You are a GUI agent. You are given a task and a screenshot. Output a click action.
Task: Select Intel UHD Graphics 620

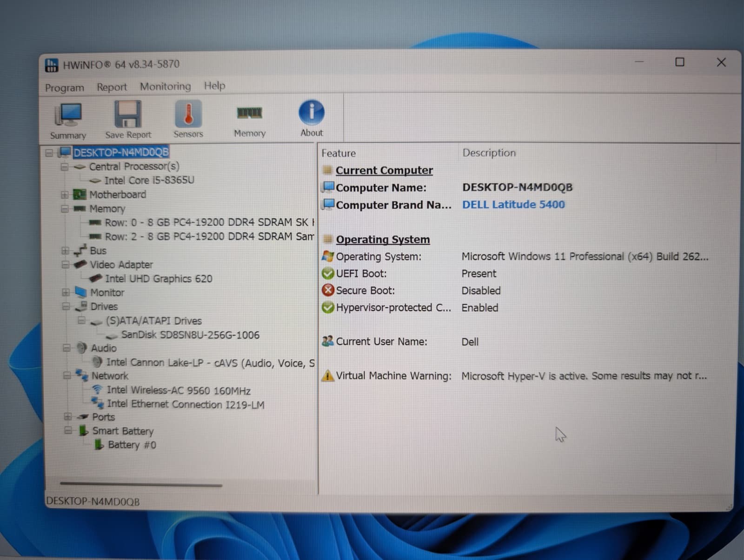159,279
